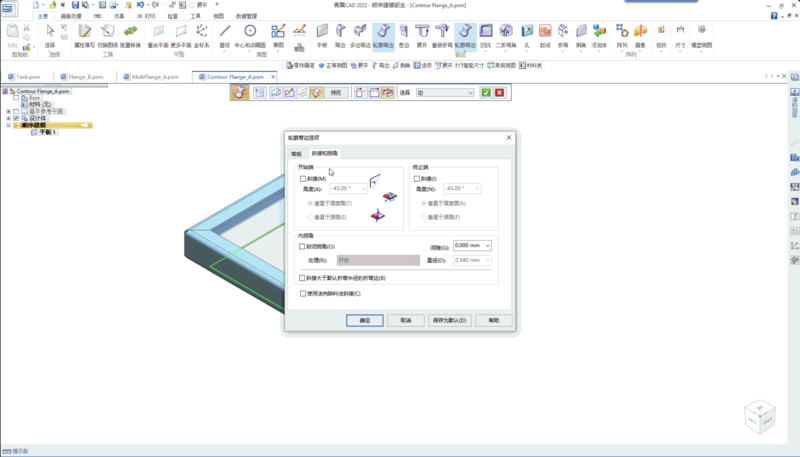Check 使用法向除料法斜接(C) option
800x457 pixels.
click(303, 293)
